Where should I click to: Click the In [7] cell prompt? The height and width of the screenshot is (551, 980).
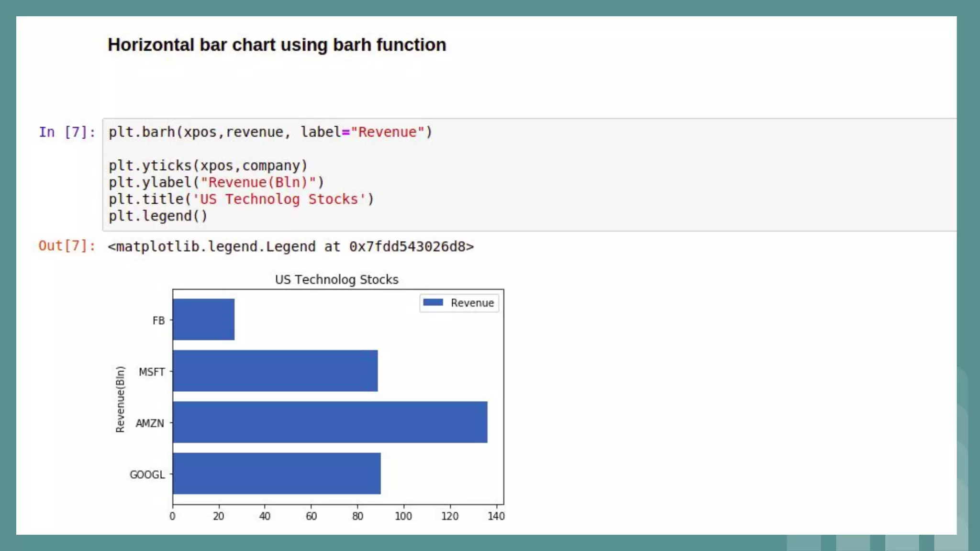point(67,132)
